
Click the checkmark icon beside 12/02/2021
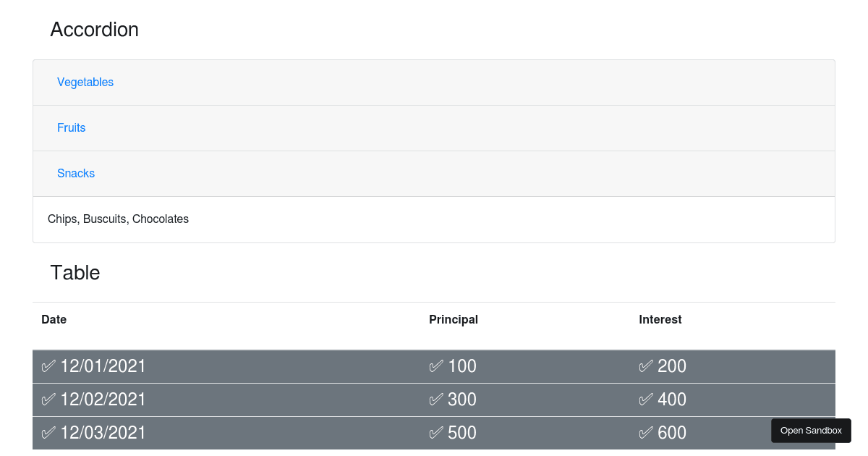pyautogui.click(x=48, y=400)
